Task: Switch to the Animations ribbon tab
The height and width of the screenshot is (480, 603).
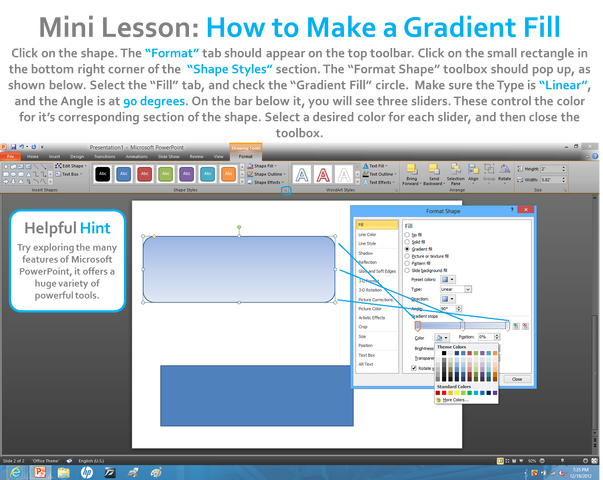Action: (x=137, y=157)
